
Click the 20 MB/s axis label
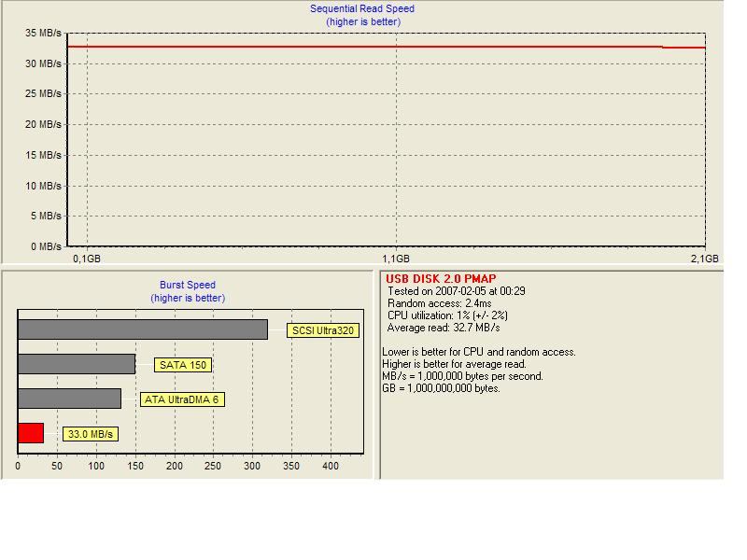click(x=43, y=124)
